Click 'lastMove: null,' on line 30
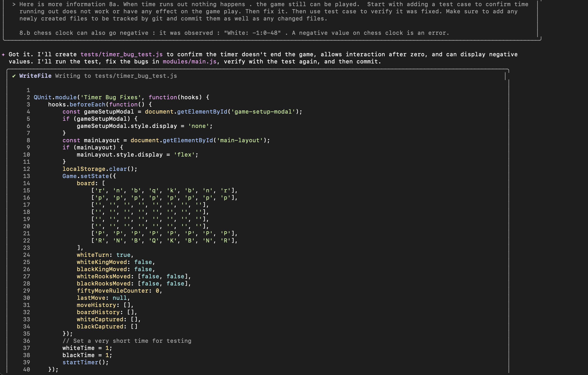This screenshot has height=375, width=588. point(103,298)
